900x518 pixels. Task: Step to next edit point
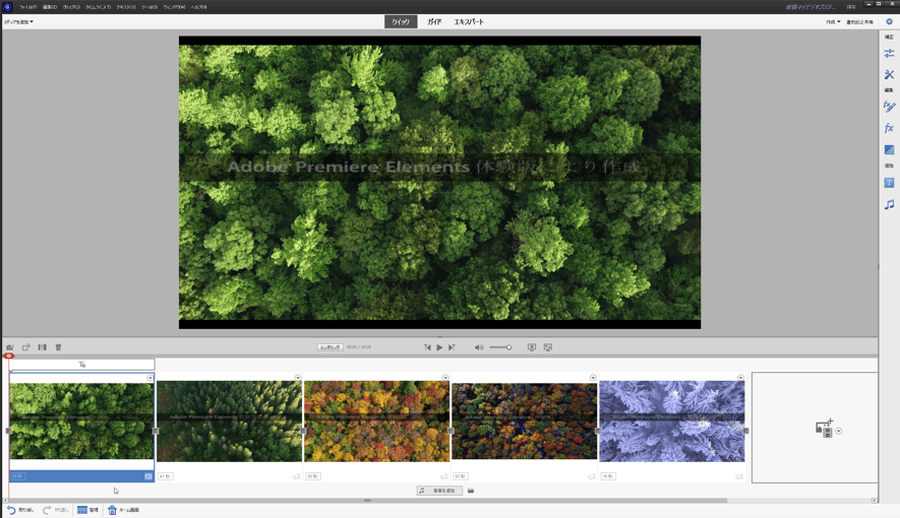[452, 347]
